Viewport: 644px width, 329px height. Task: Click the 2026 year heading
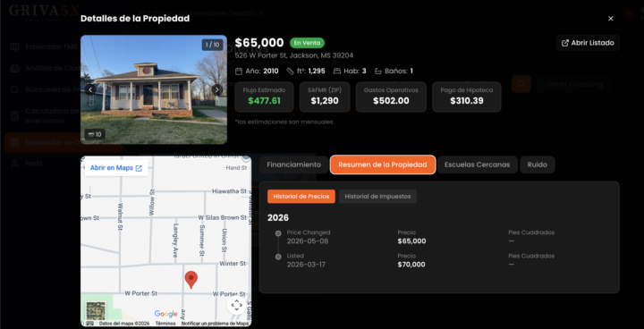(x=278, y=217)
